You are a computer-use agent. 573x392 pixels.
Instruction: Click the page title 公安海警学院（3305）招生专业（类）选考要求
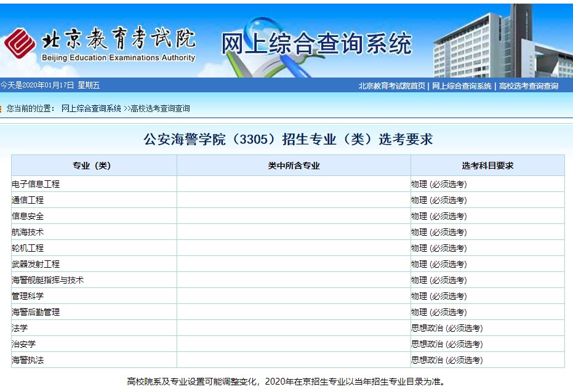(288, 139)
